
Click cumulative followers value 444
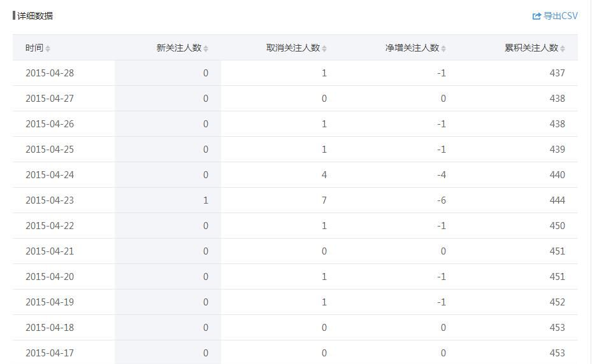tap(557, 200)
